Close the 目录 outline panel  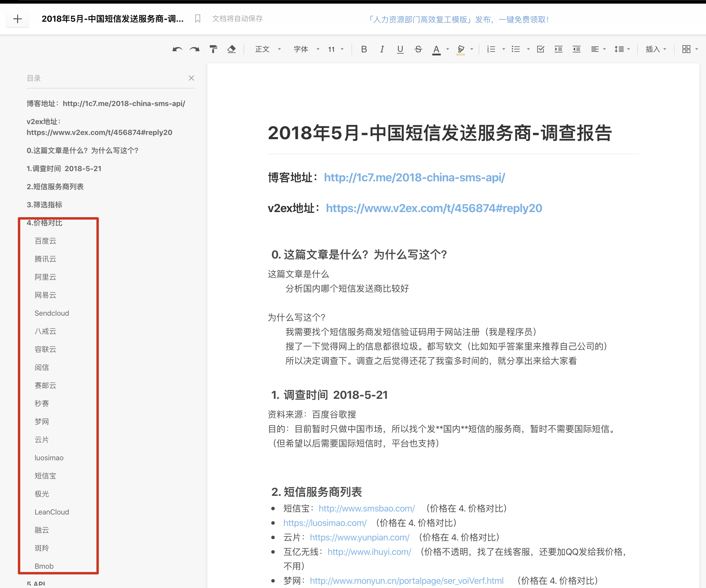[191, 78]
